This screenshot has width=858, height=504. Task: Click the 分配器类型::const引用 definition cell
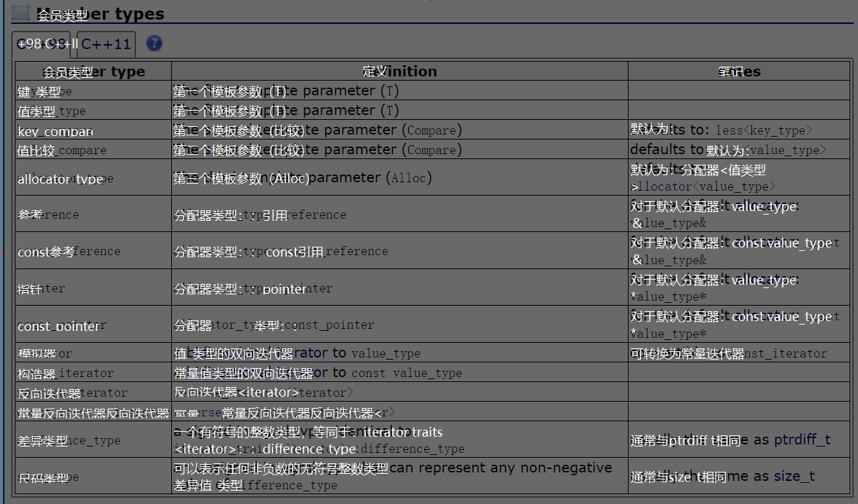(400, 251)
